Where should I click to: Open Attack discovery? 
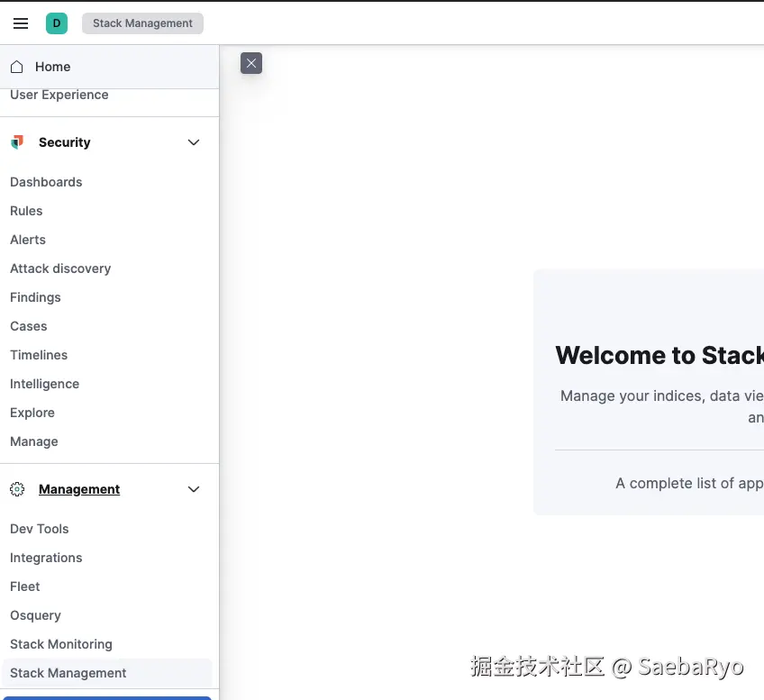60,268
